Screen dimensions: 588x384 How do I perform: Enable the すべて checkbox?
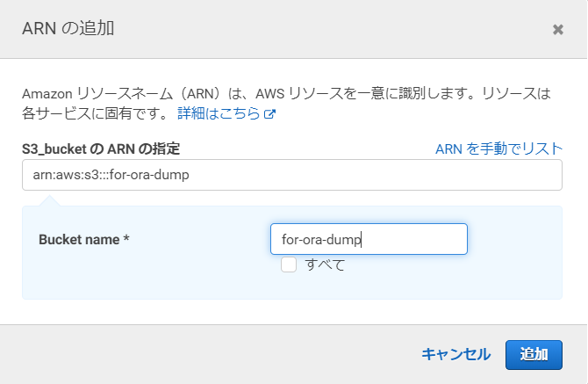click(x=289, y=264)
